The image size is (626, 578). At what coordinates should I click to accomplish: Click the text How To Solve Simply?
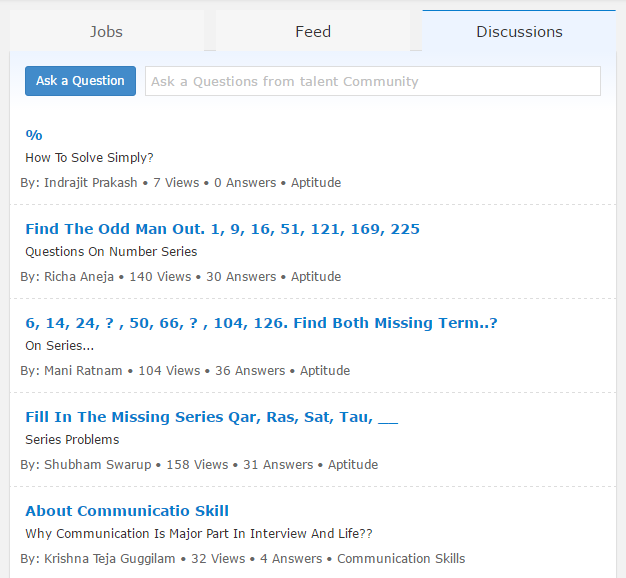(x=89, y=158)
